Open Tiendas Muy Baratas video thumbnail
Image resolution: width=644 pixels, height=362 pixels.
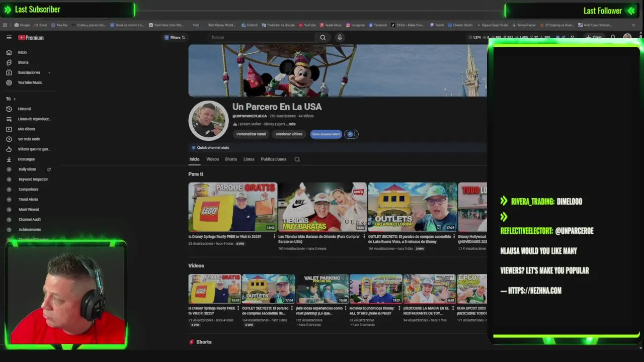point(323,207)
